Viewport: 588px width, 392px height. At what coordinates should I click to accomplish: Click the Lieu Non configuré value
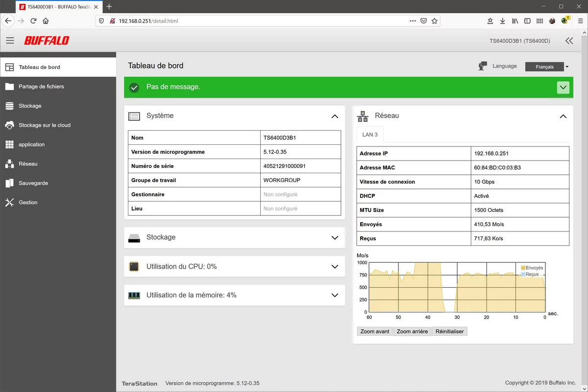coord(280,208)
